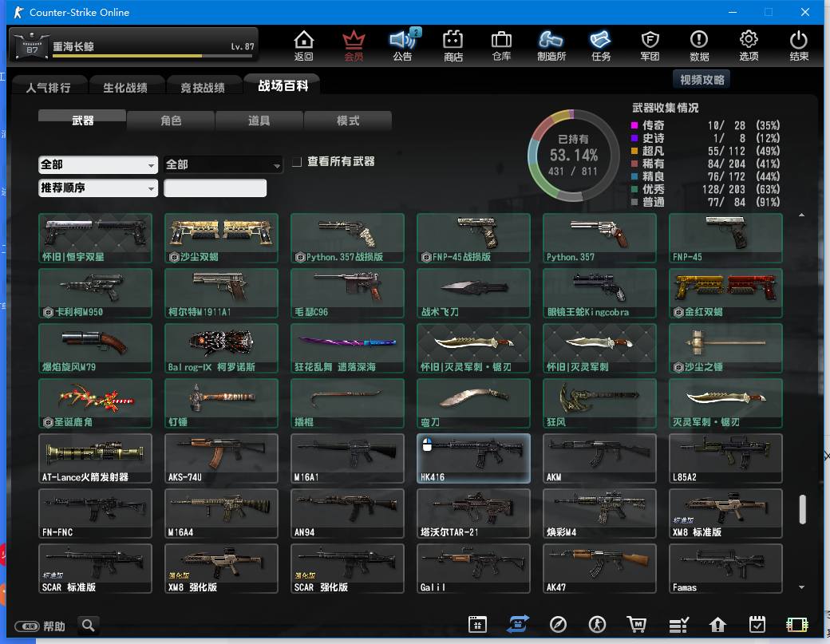Click the compass icon in bottom bar
This screenshot has width=830, height=644.
[x=558, y=624]
